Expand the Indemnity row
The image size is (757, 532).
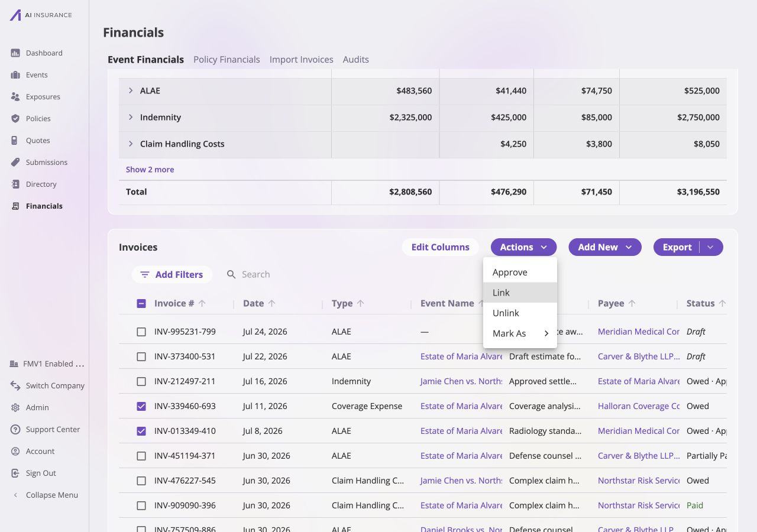(x=131, y=118)
